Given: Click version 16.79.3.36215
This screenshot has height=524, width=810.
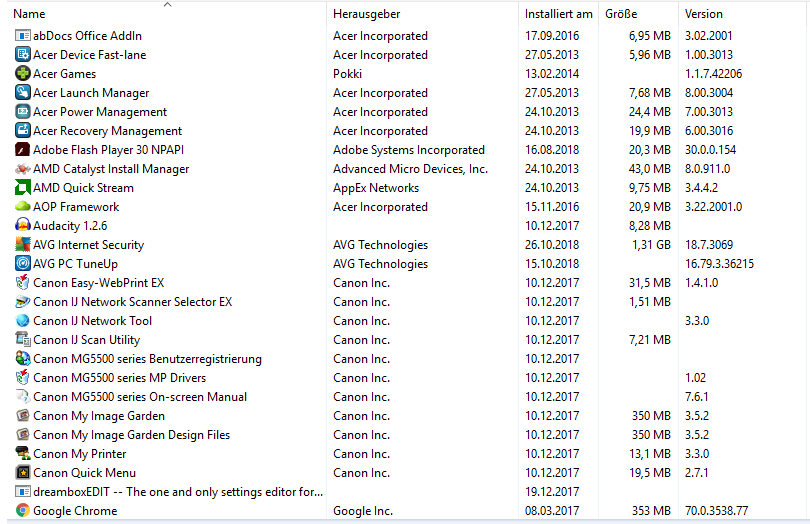Looking at the screenshot, I should [719, 264].
